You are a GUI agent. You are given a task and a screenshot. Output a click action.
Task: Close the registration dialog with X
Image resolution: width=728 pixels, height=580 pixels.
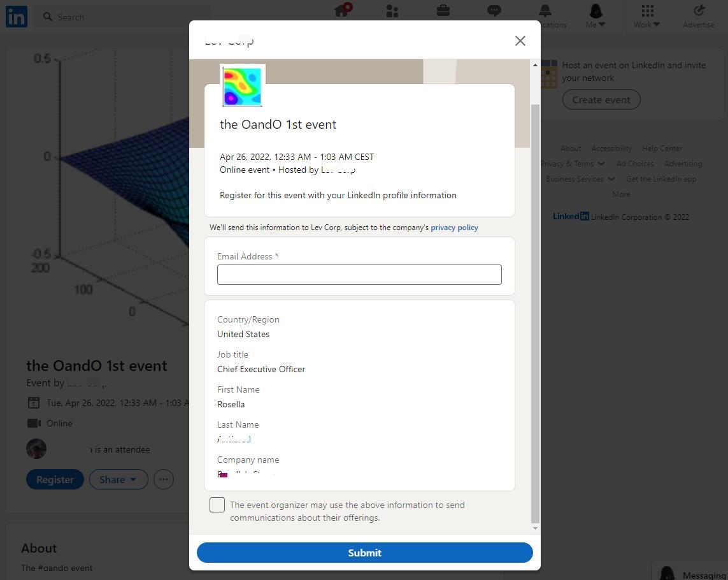click(x=520, y=41)
